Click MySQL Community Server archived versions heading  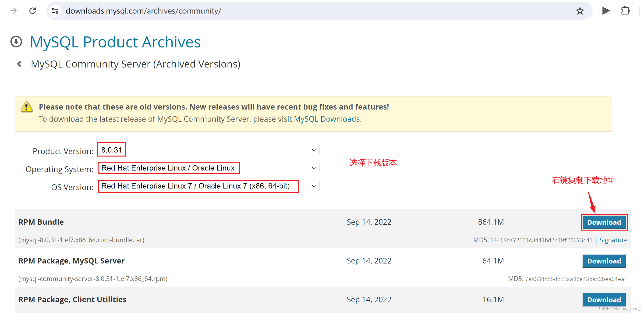(135, 64)
